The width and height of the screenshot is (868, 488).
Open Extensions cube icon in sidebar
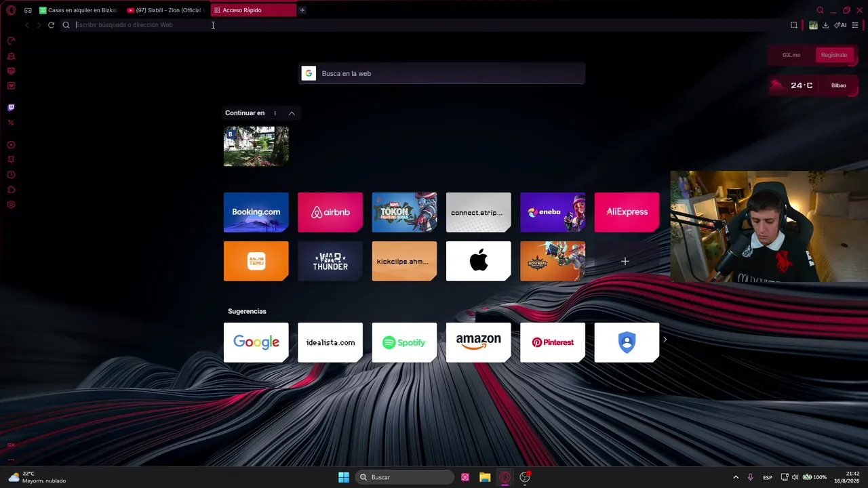click(x=11, y=190)
